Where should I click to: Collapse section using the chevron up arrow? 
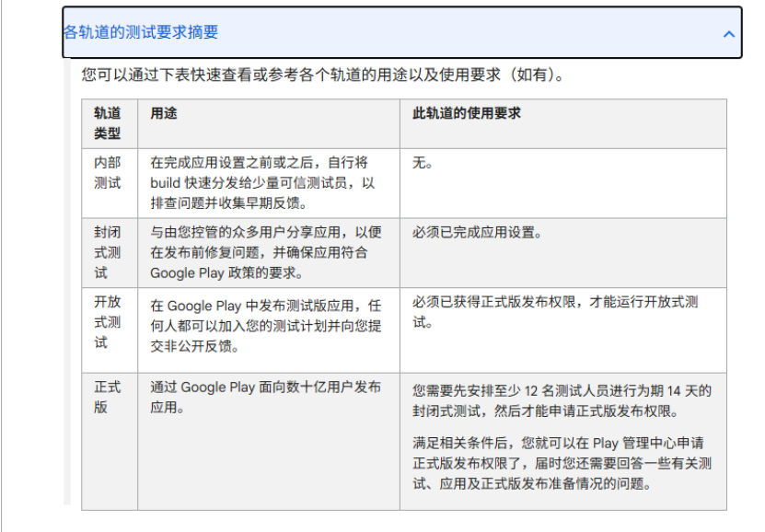pos(728,34)
